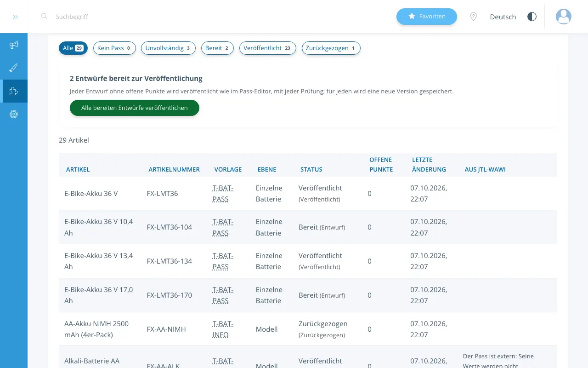588x368 pixels.
Task: Click article number FX-LMT36
Action: [163, 194]
